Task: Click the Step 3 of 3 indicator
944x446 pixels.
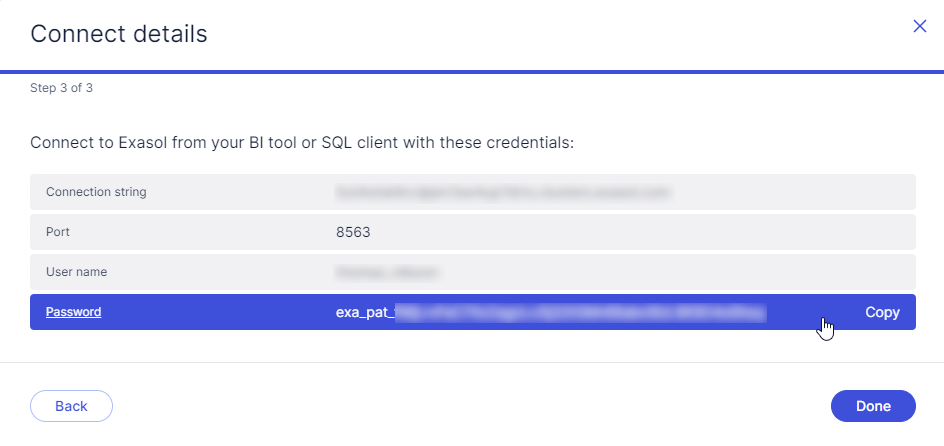Action: pyautogui.click(x=61, y=88)
